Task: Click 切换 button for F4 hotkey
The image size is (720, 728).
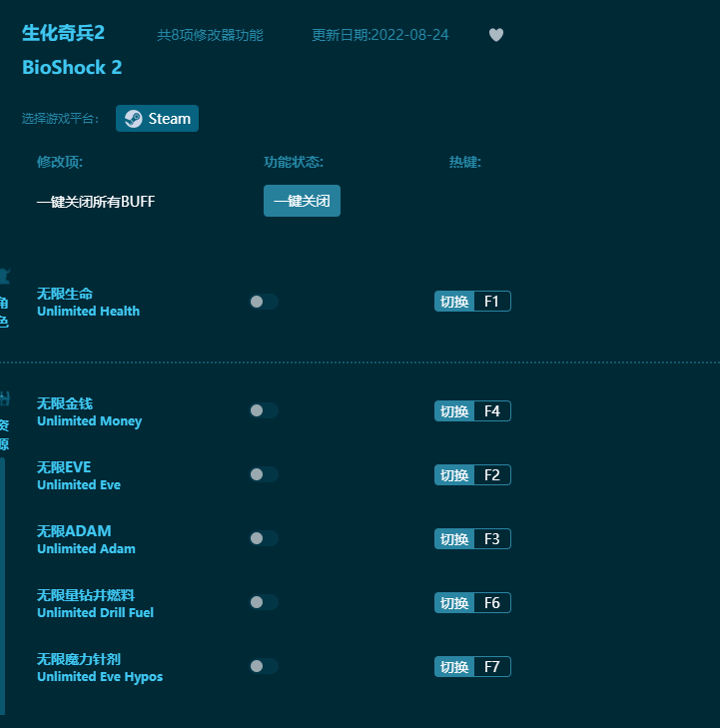Action: click(x=454, y=410)
